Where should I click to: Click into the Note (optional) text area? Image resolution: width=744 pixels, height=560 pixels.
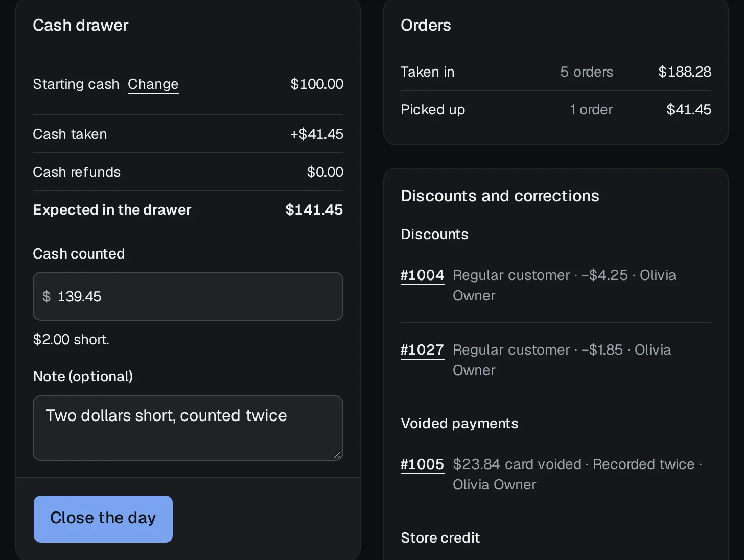point(188,428)
